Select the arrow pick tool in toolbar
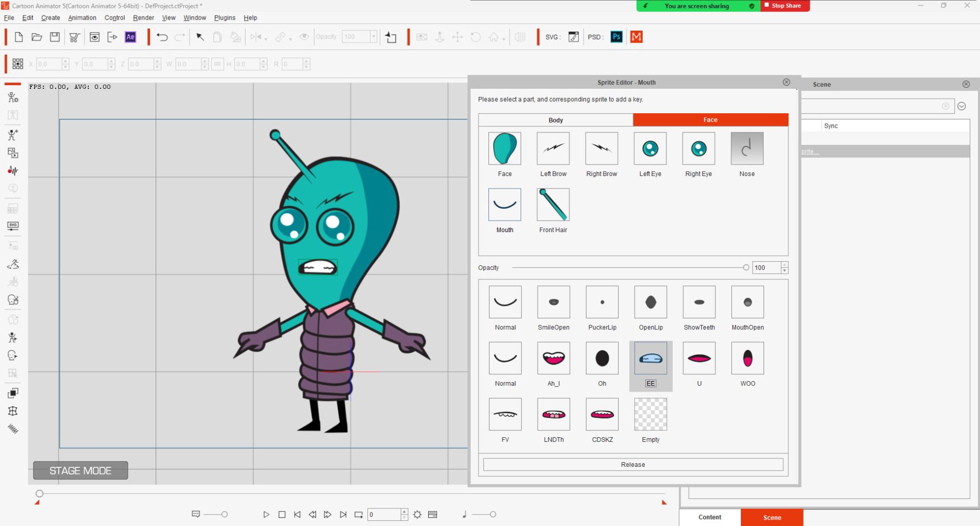The height and width of the screenshot is (526, 980). 200,37
